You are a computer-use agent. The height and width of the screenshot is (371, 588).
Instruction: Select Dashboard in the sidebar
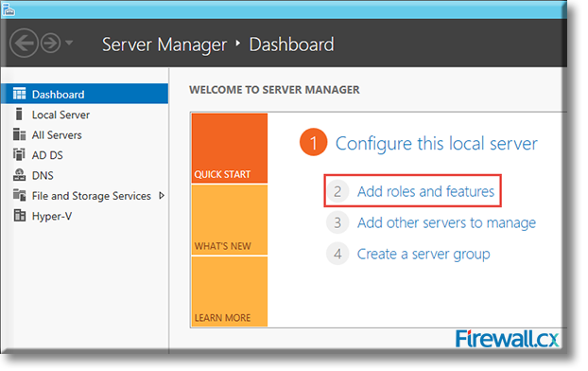pyautogui.click(x=85, y=94)
